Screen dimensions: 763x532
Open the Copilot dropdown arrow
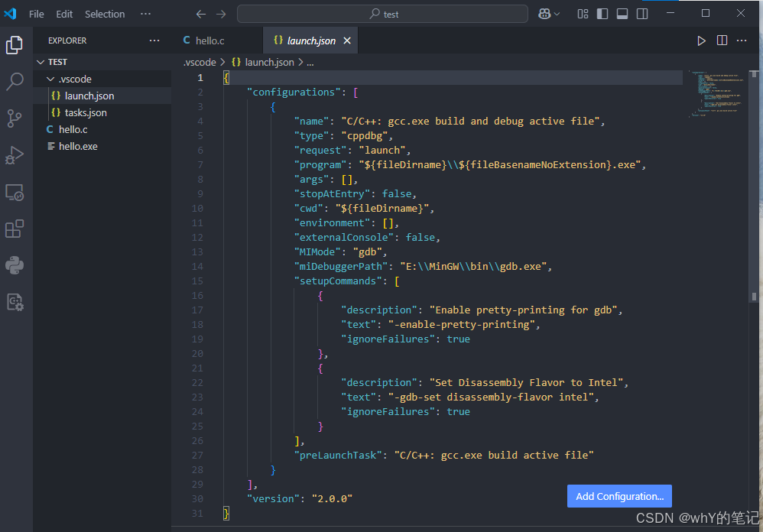tap(557, 14)
